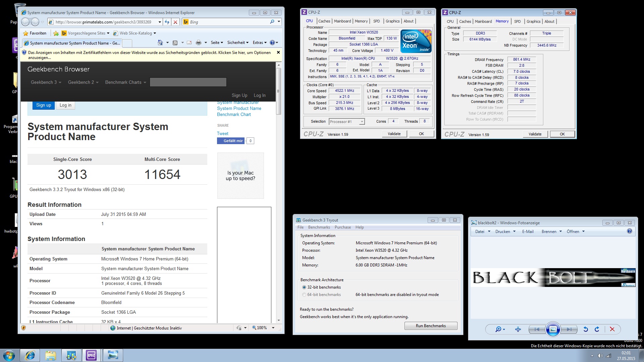
Task: Open Windows Explorer folder in taskbar
Action: pyautogui.click(x=51, y=355)
